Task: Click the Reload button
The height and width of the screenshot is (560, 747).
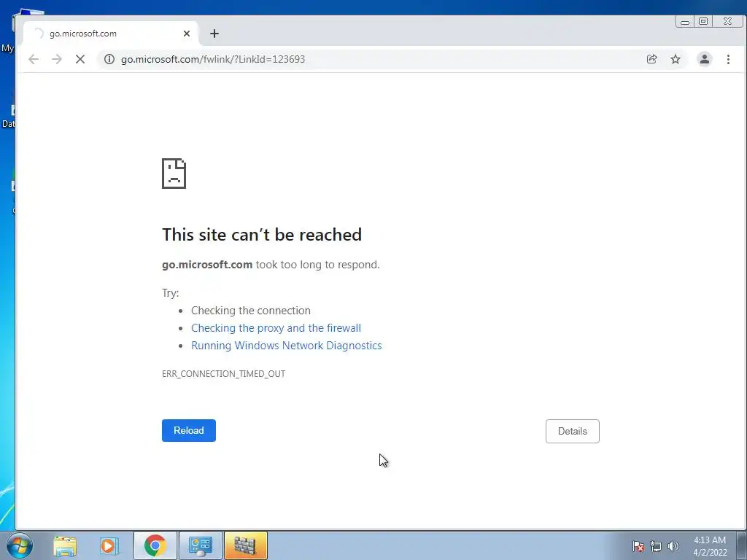Action: click(189, 430)
